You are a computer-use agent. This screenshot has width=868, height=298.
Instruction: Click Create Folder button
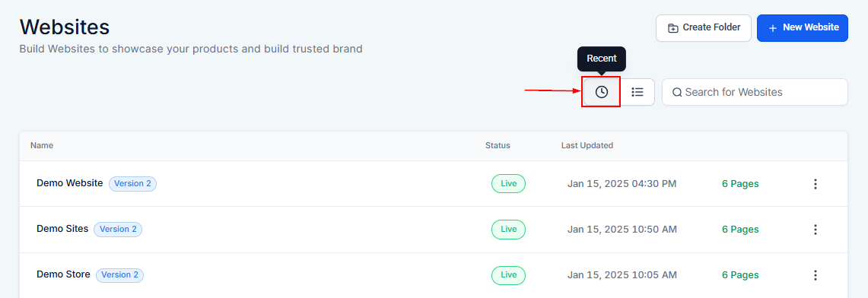coord(704,27)
